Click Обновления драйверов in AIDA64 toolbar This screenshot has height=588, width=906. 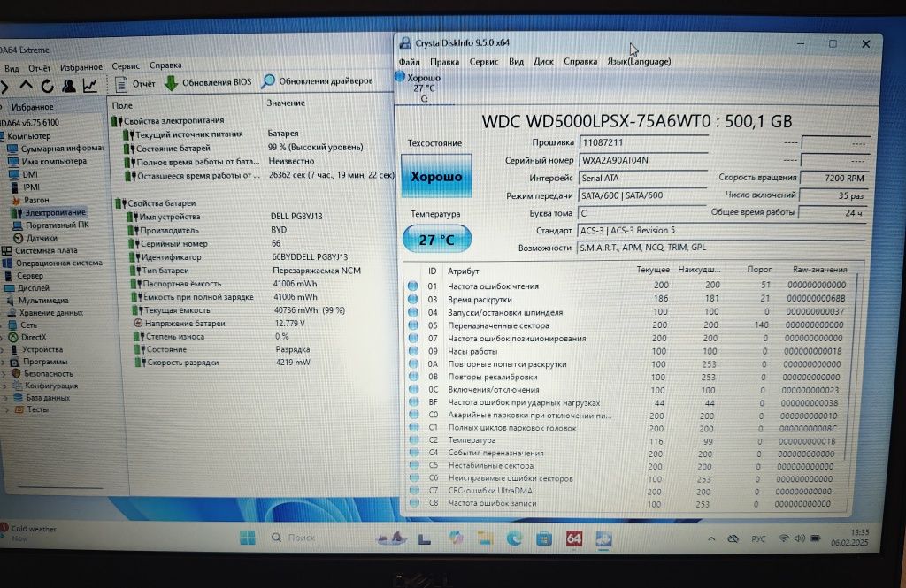pyautogui.click(x=318, y=81)
